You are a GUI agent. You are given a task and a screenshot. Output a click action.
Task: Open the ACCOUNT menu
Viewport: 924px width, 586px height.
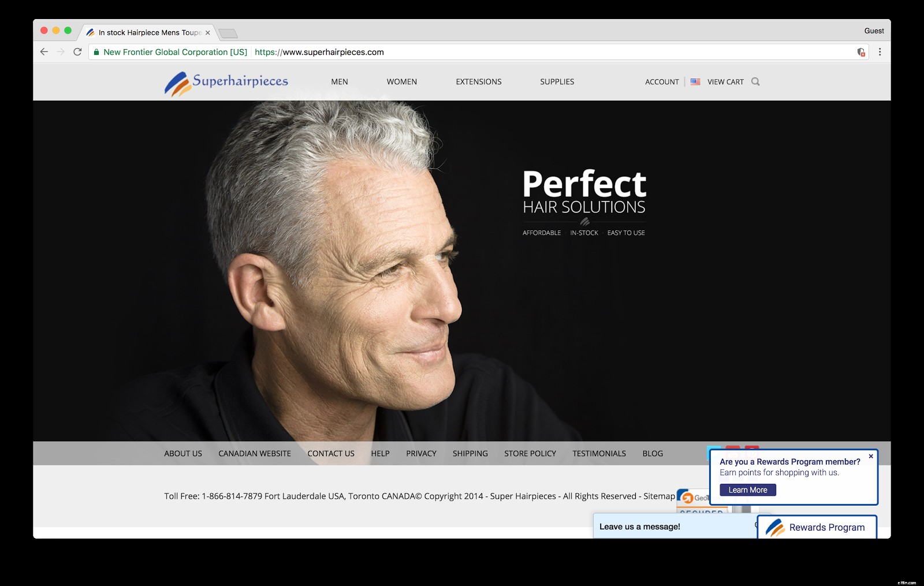[661, 81]
